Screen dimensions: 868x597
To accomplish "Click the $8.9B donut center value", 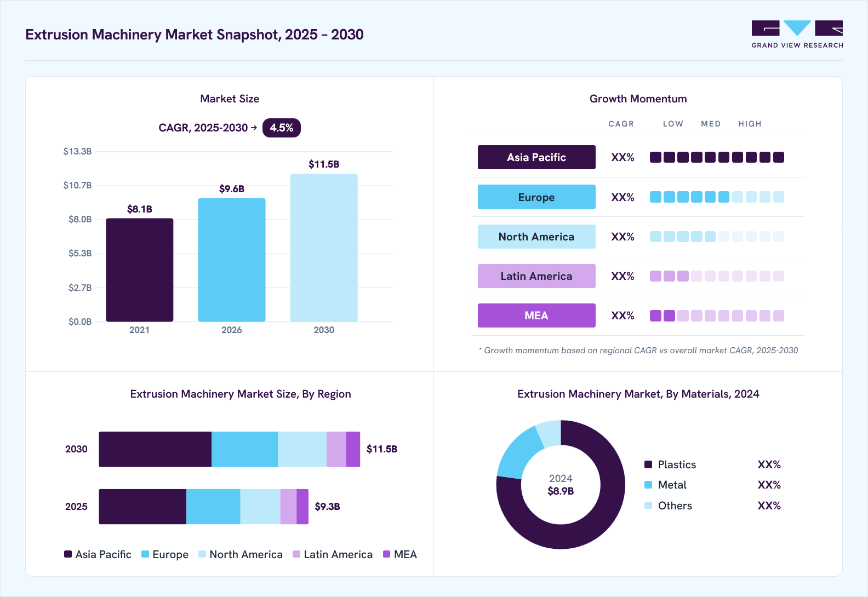I will coord(561,491).
